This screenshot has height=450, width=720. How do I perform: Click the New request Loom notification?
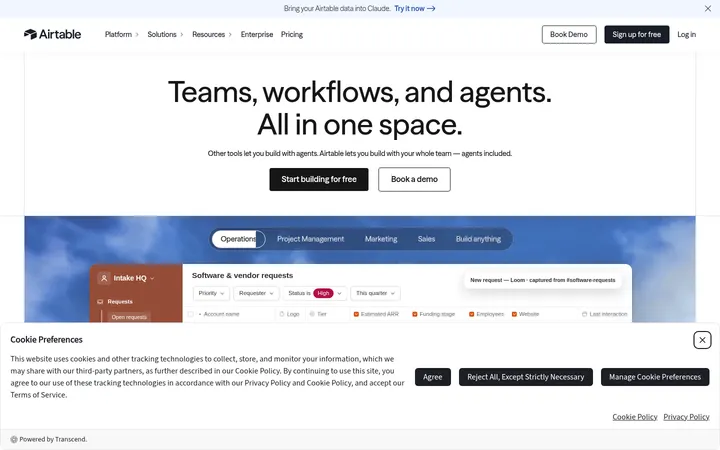pos(543,280)
